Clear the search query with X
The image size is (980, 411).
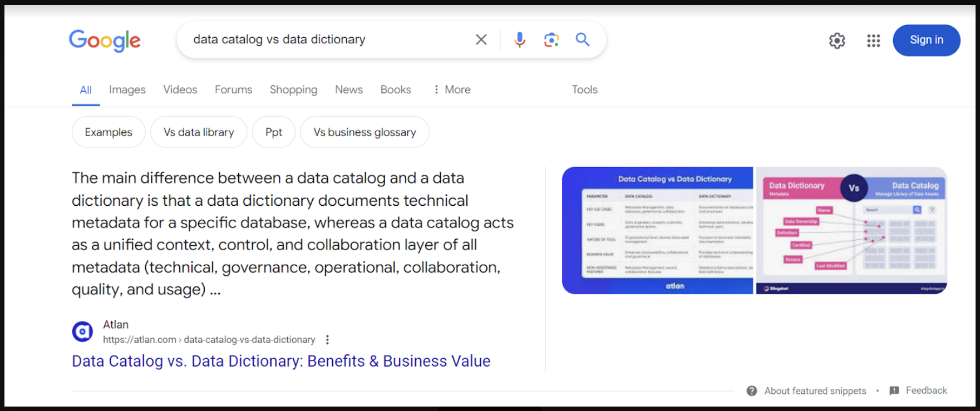[x=481, y=39]
